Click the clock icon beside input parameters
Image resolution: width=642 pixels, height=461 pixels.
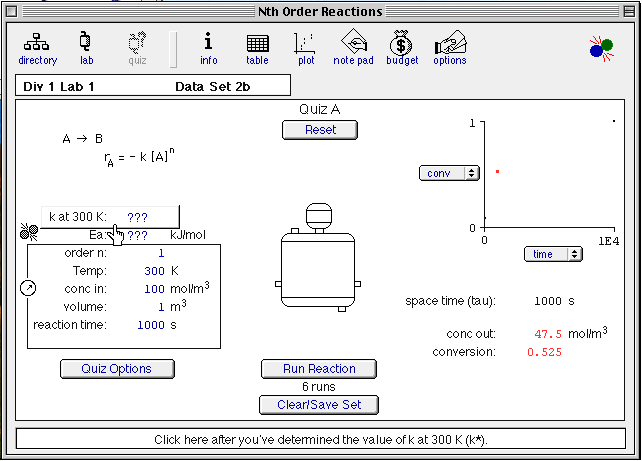[x=27, y=288]
